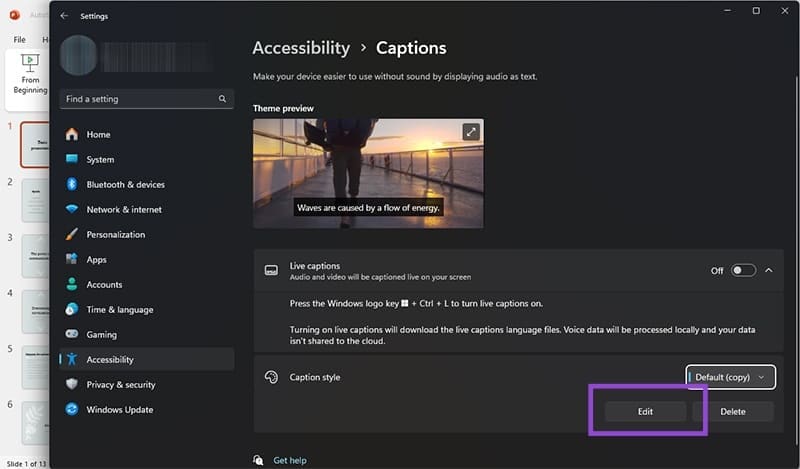Select the Bluetooth & devices icon
Viewport: 800px width, 469px height.
pyautogui.click(x=72, y=185)
